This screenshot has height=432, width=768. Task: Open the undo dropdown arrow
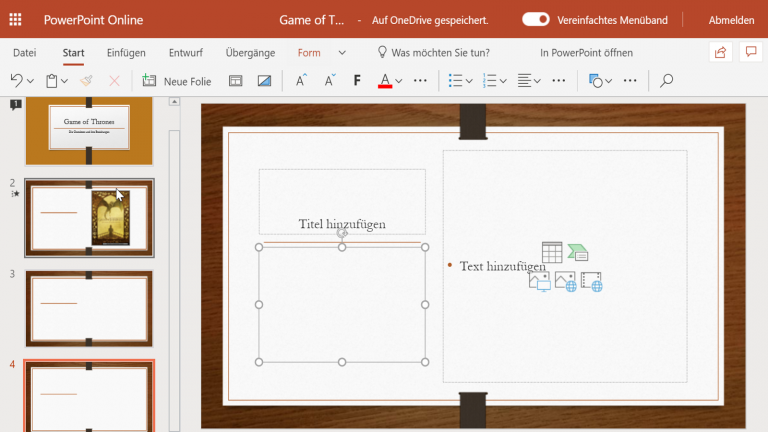coord(31,81)
